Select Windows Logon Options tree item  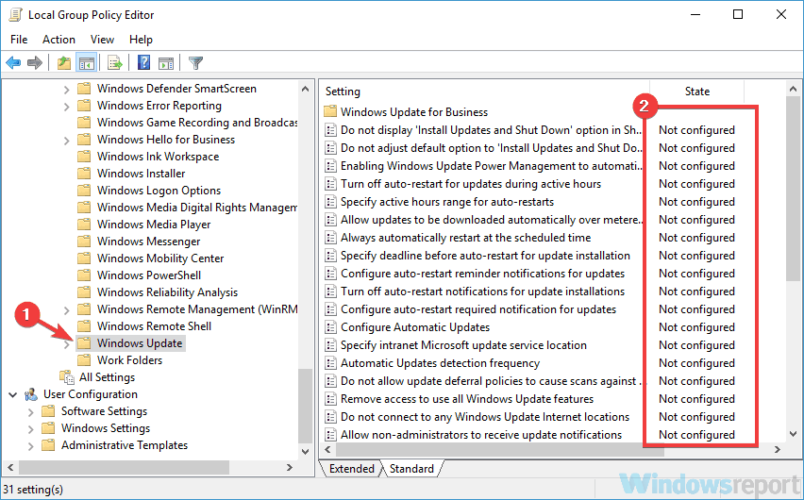point(159,190)
